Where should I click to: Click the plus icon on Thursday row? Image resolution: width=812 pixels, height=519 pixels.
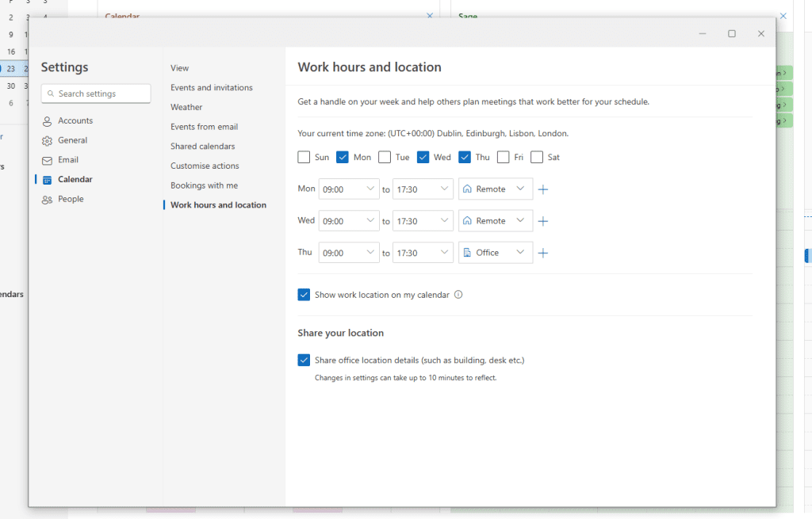(543, 253)
